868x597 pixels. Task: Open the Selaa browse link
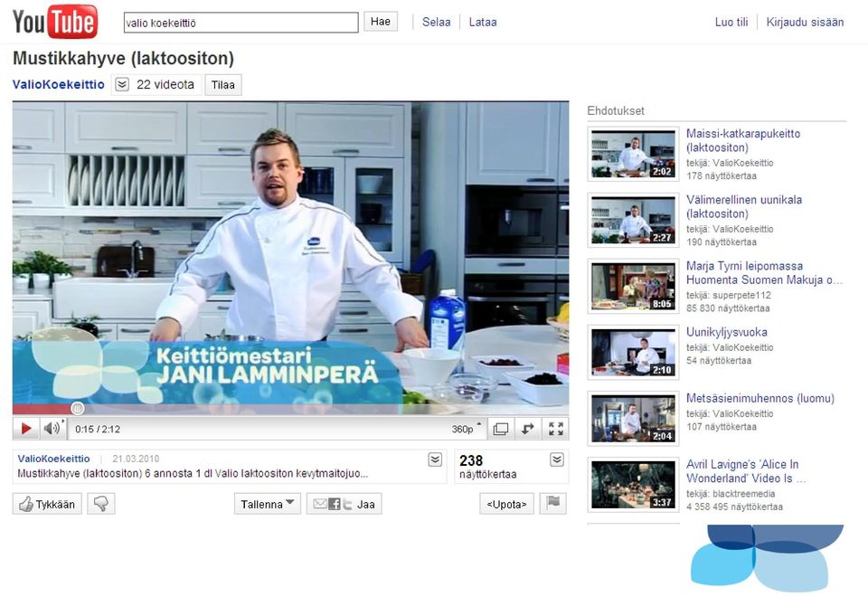(436, 22)
